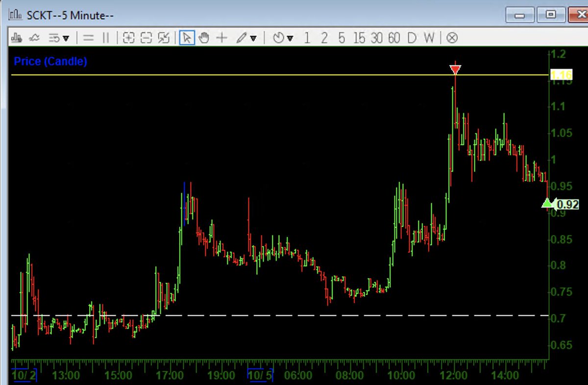
Task: Select the horizontal lines tool
Action: click(88, 38)
